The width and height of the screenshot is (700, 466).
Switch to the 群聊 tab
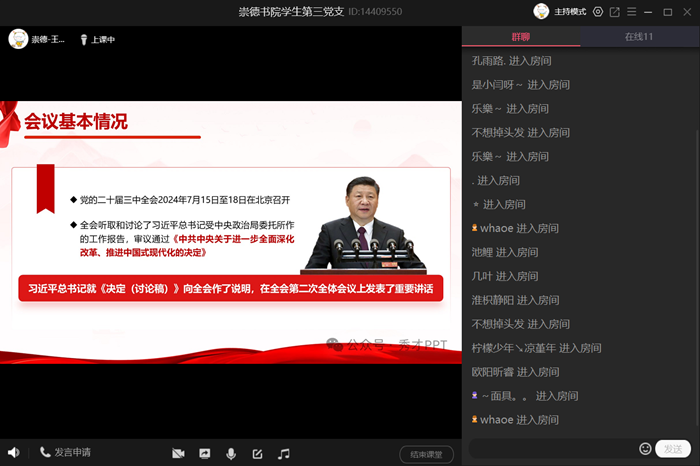point(521,37)
